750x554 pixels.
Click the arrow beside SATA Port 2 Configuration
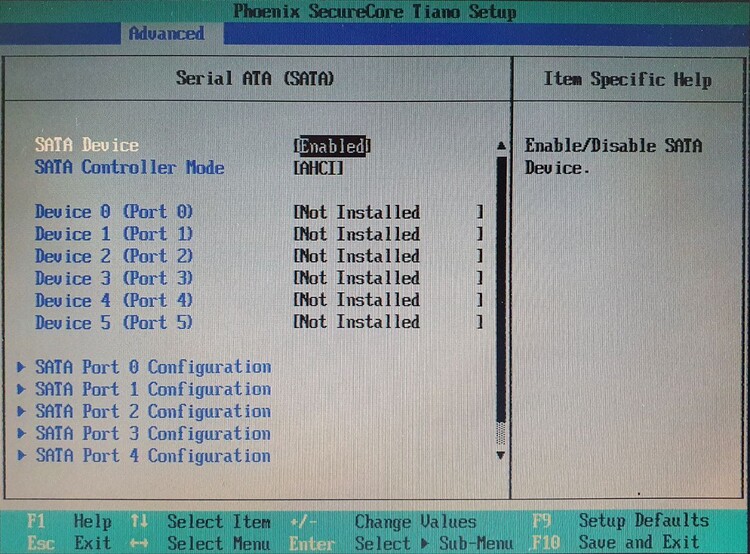(21, 411)
